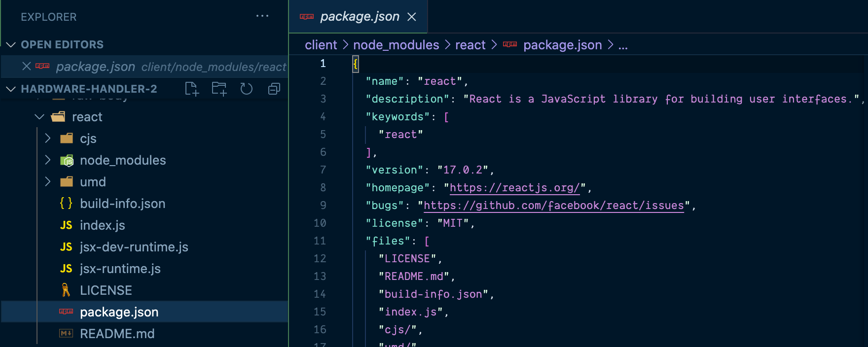This screenshot has width=868, height=347.
Task: Open jsx-dev-runtime.js from the tree
Action: pyautogui.click(x=134, y=247)
